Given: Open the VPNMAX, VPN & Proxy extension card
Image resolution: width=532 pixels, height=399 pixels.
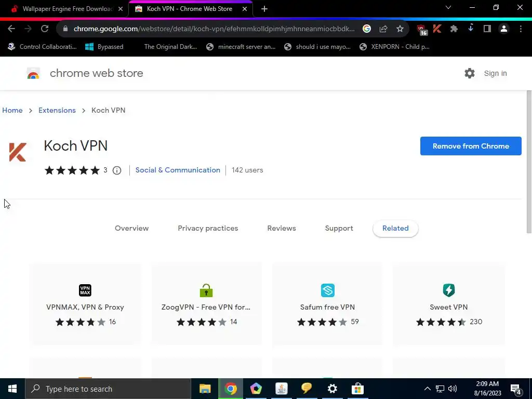Looking at the screenshot, I should 85,304.
